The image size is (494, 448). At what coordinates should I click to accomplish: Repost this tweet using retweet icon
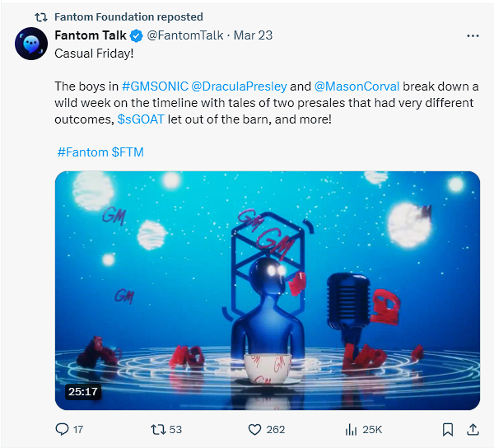click(x=159, y=429)
